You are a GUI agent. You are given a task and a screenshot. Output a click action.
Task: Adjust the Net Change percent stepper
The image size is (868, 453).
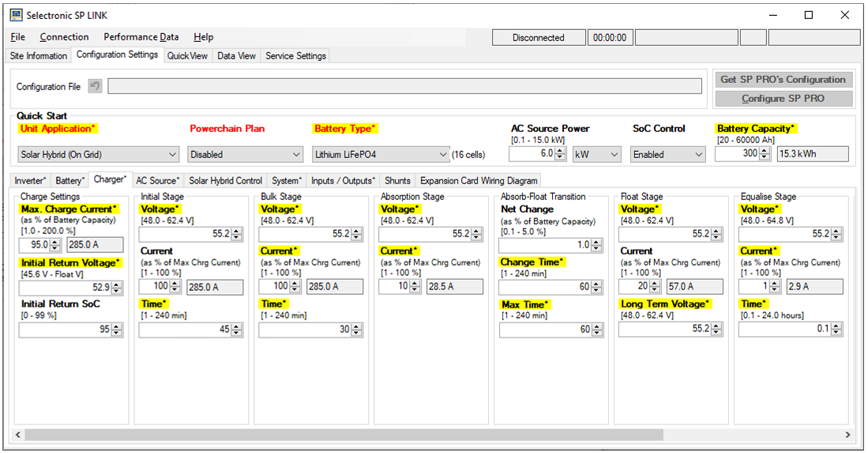[x=596, y=245]
